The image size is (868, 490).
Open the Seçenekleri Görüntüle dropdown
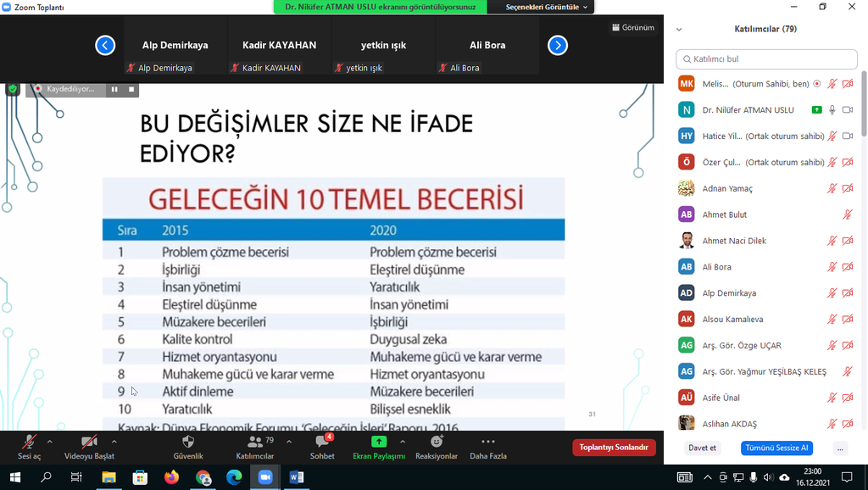click(547, 7)
